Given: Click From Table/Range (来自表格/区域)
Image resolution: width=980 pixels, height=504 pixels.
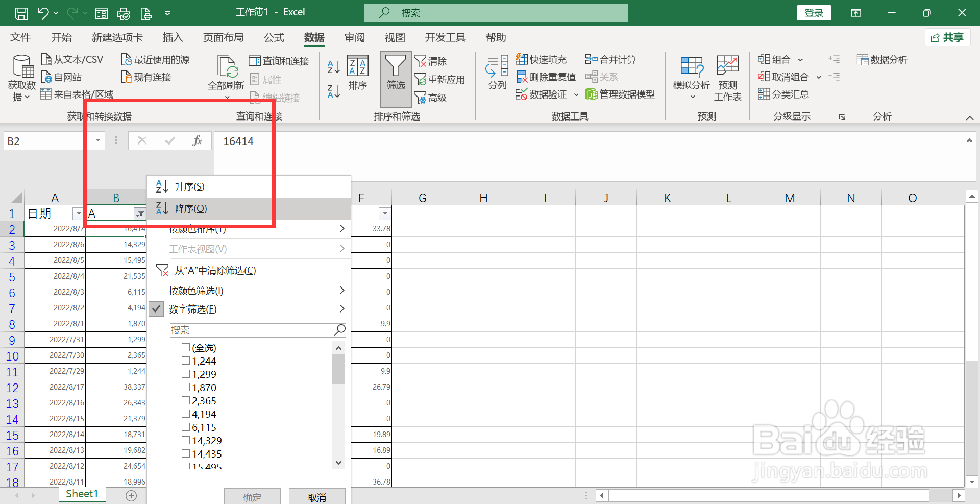Looking at the screenshot, I should pyautogui.click(x=77, y=94).
